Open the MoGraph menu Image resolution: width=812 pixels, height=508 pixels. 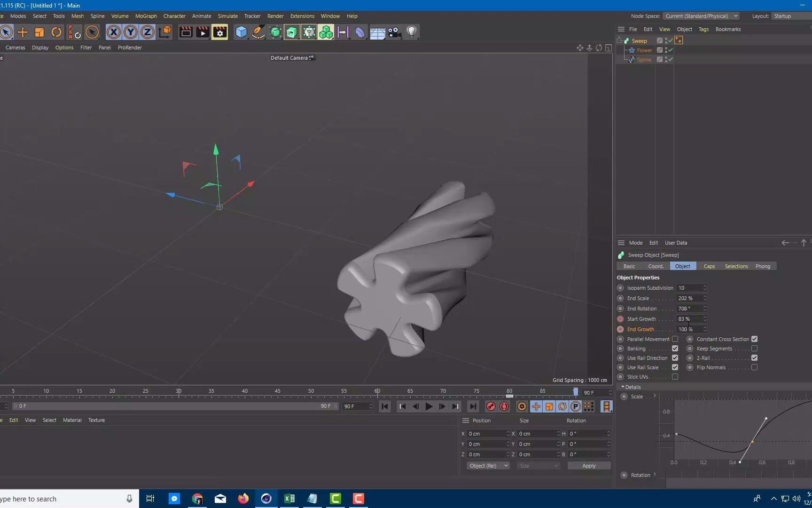pyautogui.click(x=146, y=16)
